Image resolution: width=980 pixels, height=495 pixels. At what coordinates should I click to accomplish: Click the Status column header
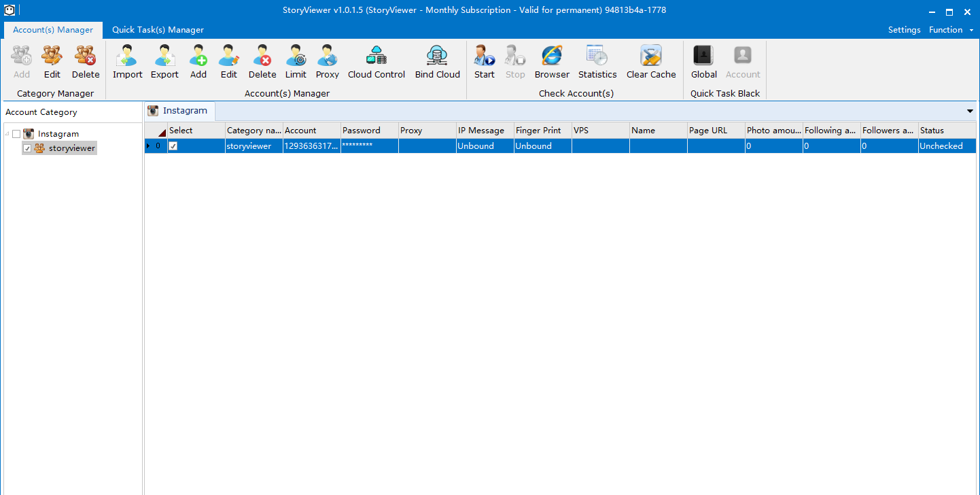[x=947, y=131]
